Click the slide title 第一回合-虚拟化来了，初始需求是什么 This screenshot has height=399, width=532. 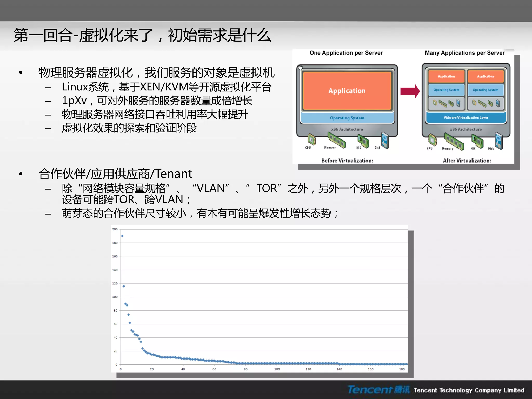[x=143, y=35]
